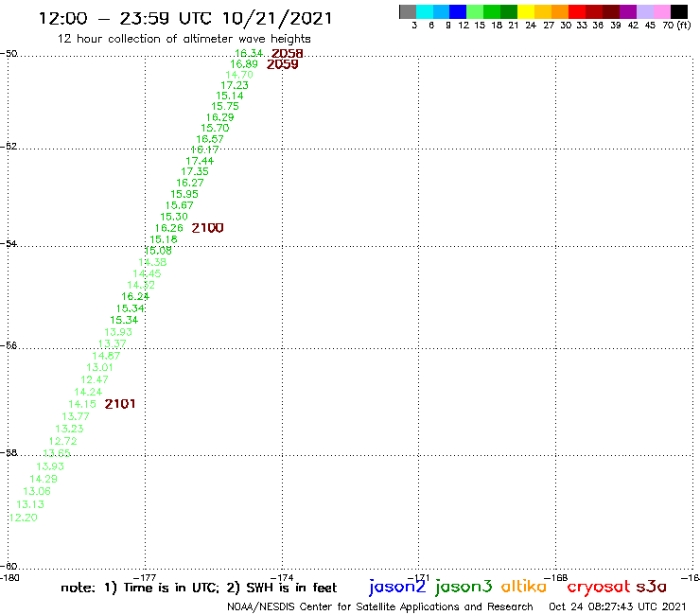
Task: Select the 12.47 wave height value
Action: pos(95,380)
